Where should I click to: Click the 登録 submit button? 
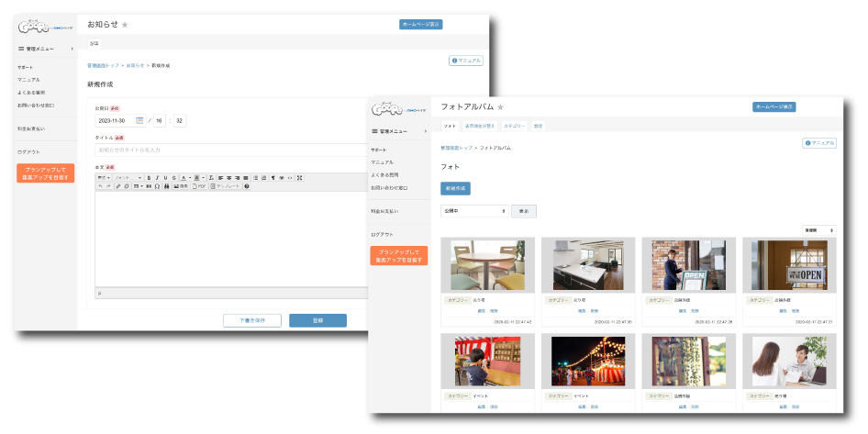317,320
